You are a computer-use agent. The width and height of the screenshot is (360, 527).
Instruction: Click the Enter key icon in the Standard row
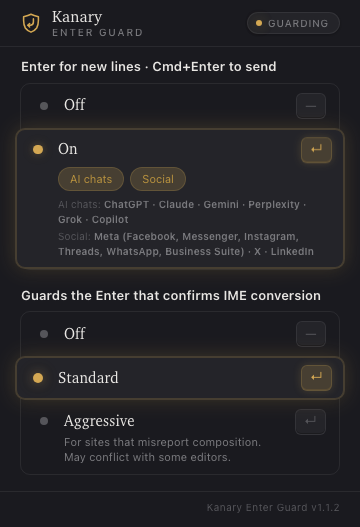pos(316,378)
